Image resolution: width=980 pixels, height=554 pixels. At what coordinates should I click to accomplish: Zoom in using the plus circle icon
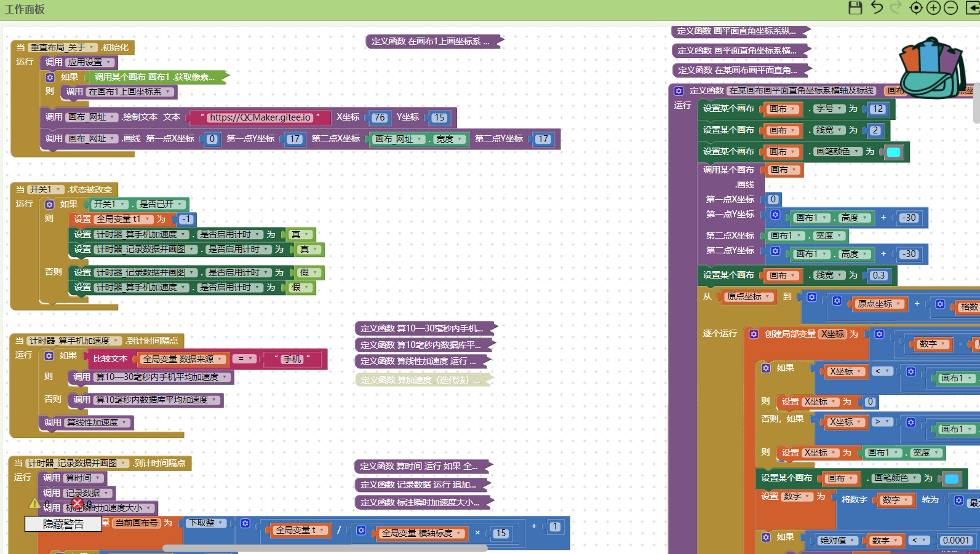933,8
